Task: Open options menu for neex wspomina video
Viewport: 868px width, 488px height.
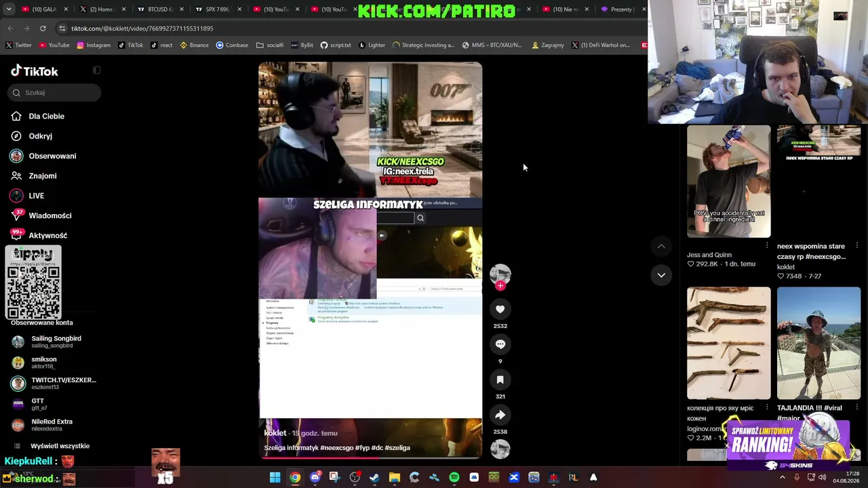Action: [x=857, y=245]
